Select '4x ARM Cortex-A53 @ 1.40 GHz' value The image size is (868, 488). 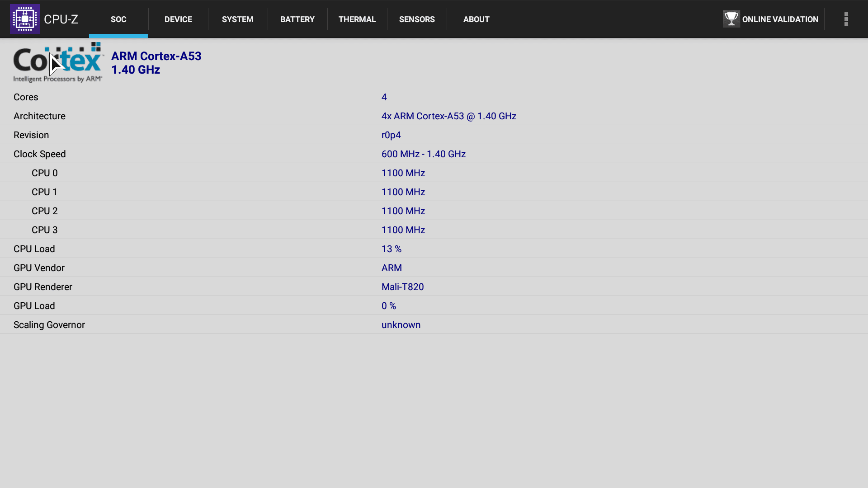(449, 116)
